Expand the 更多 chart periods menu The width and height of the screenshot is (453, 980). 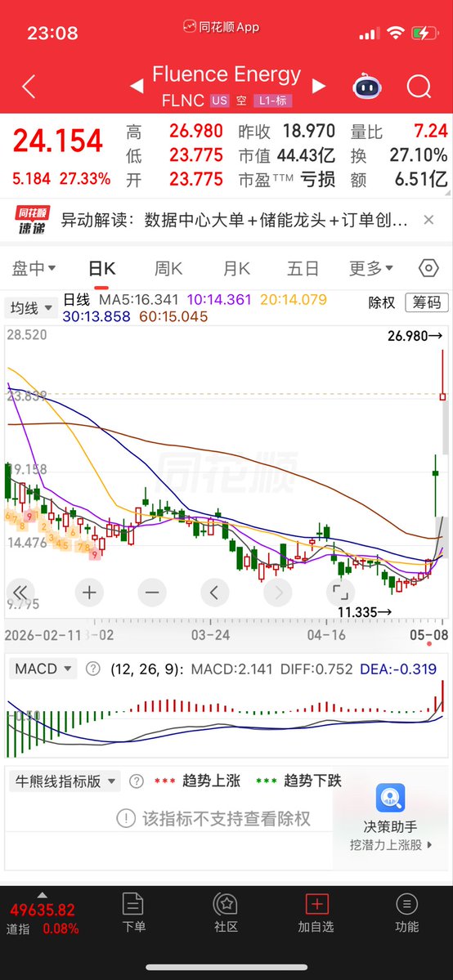(371, 269)
